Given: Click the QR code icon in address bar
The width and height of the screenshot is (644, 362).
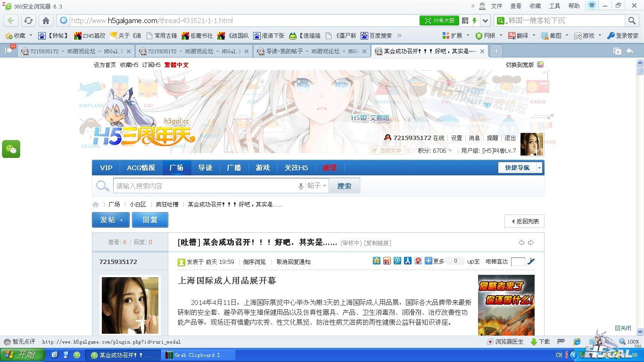Looking at the screenshot, I should [465, 21].
